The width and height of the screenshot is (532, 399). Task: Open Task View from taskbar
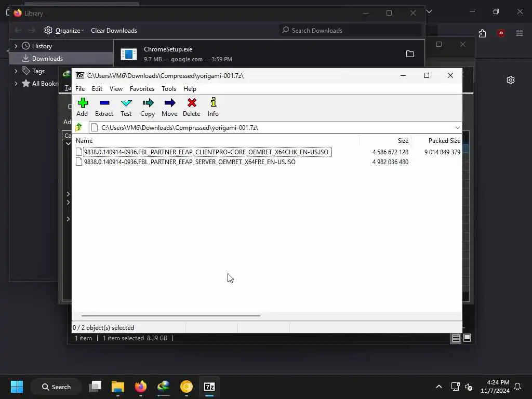tap(95, 387)
